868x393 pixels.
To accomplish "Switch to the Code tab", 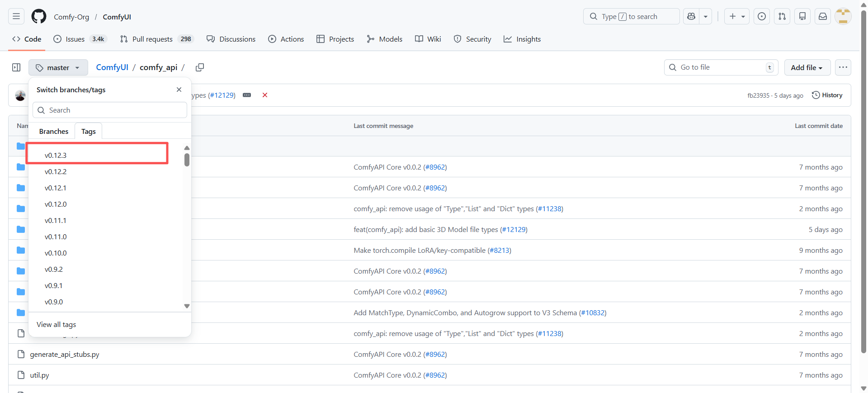I will pyautogui.click(x=27, y=39).
